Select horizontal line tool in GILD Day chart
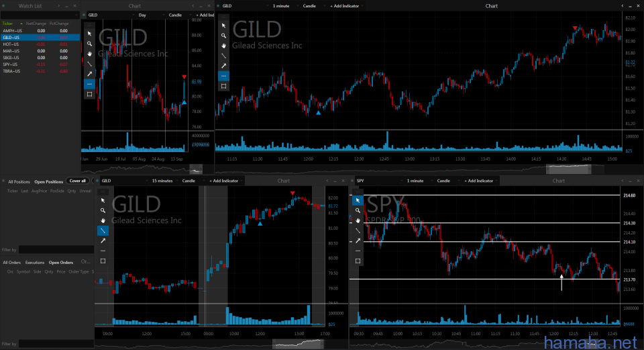This screenshot has width=644, height=350. click(89, 84)
